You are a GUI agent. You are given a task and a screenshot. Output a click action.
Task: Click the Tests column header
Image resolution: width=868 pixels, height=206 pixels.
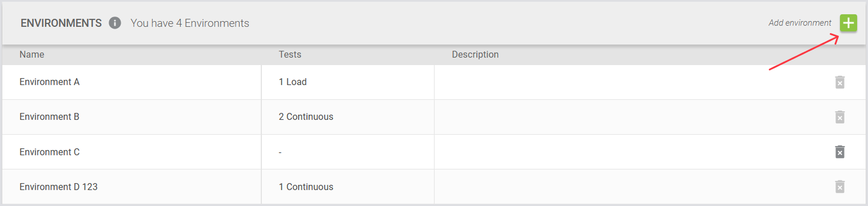[290, 55]
